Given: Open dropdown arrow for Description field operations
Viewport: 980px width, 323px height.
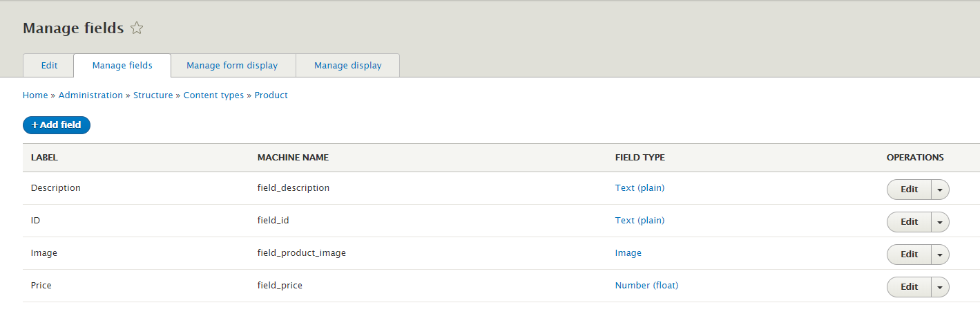Looking at the screenshot, I should (940, 190).
